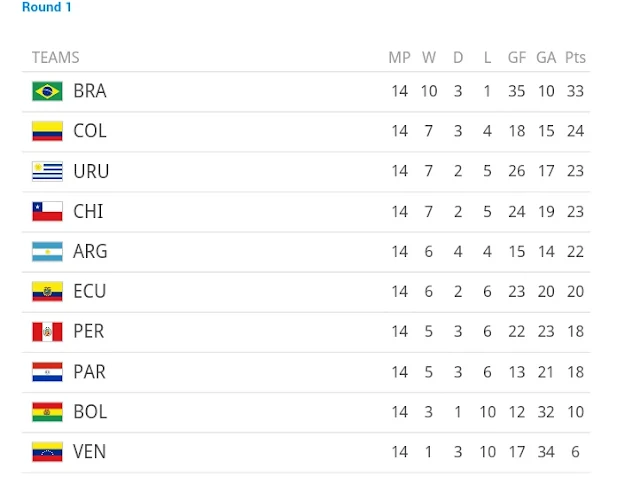Select the Argentina flag icon

(x=47, y=251)
